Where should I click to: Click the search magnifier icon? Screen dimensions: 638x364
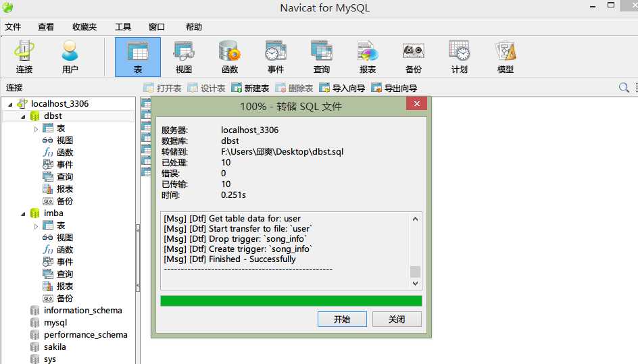[x=624, y=87]
